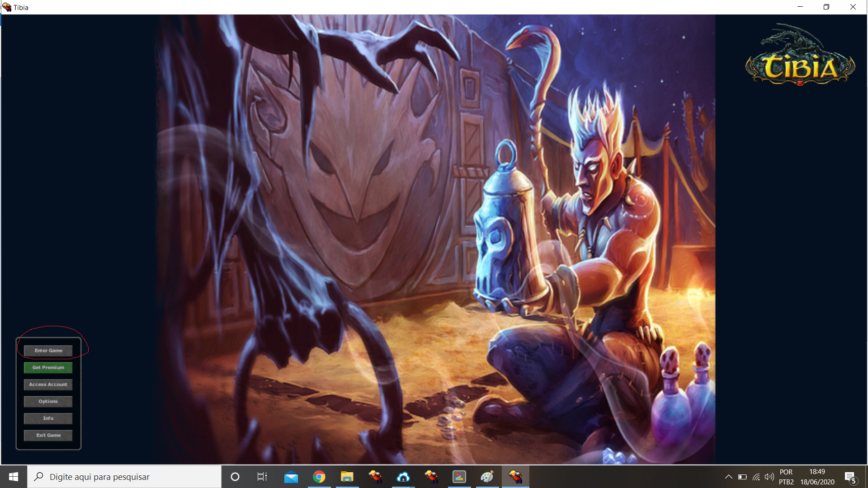Minimize the Tibia window
The image size is (868, 488).
(x=800, y=7)
